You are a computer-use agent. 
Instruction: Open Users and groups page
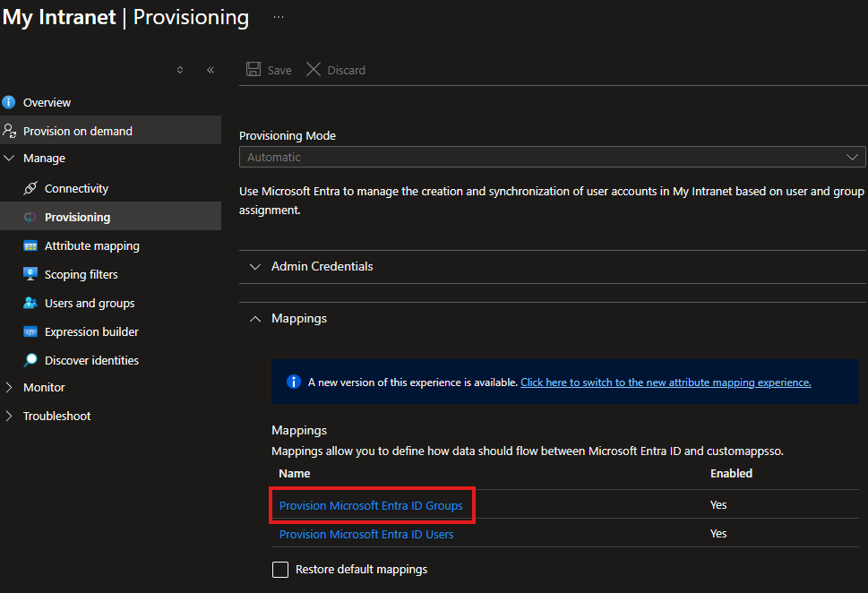click(90, 304)
